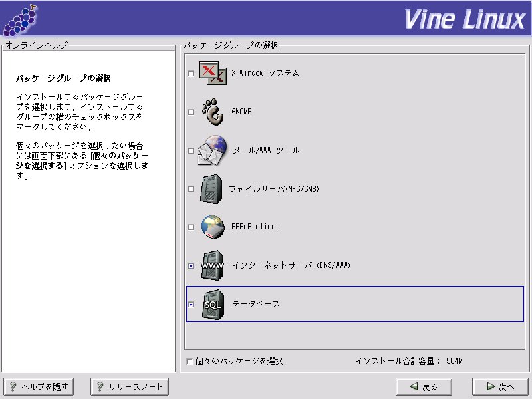This screenshot has height=399, width=532.
Task: Click the インターネットサーバ (DNS/WWW) label
Action: click(291, 265)
